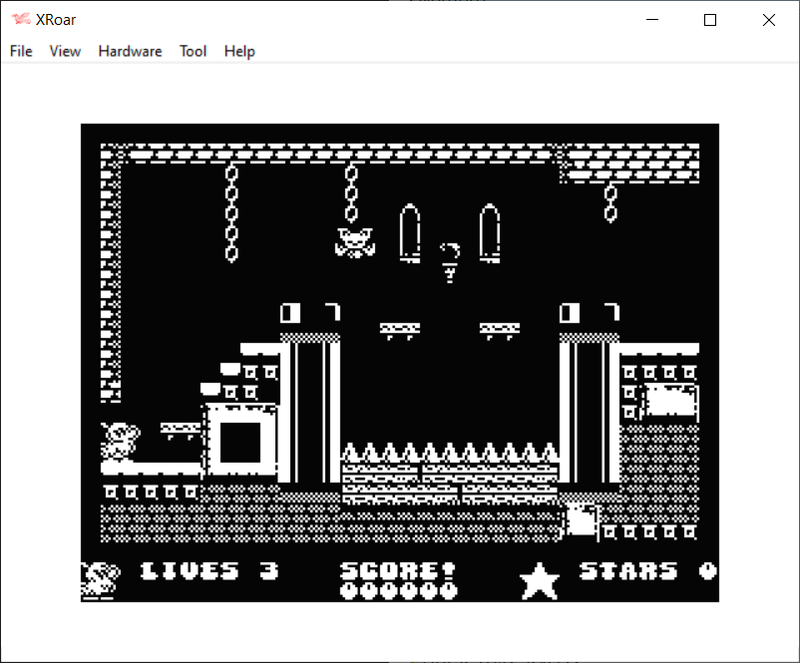Image resolution: width=800 pixels, height=663 pixels.
Task: Click the LIVES 3 counter text
Action: [x=209, y=571]
